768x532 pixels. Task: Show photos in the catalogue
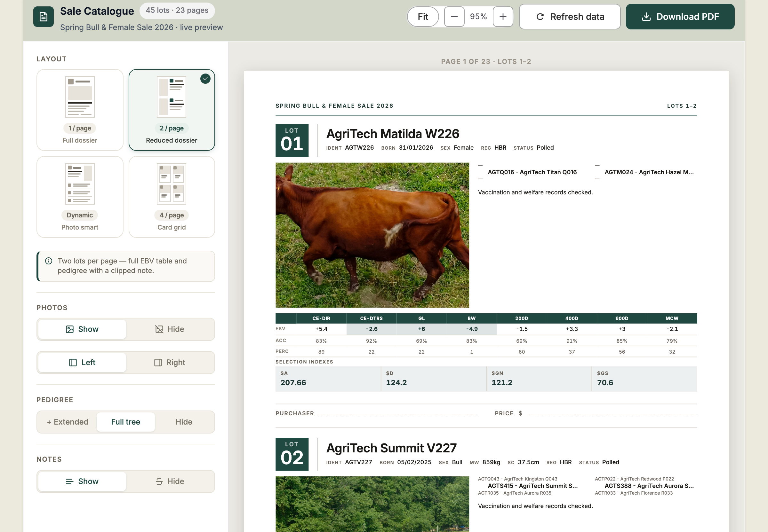point(82,329)
